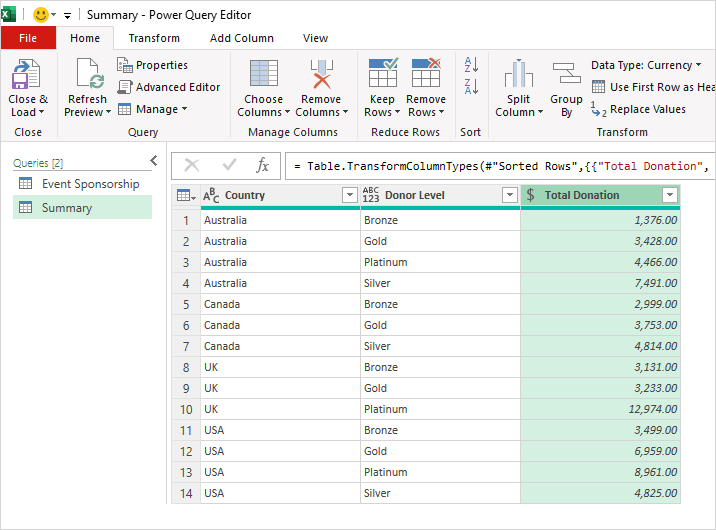Open the Advanced Editor
The image size is (716, 530).
pyautogui.click(x=168, y=87)
